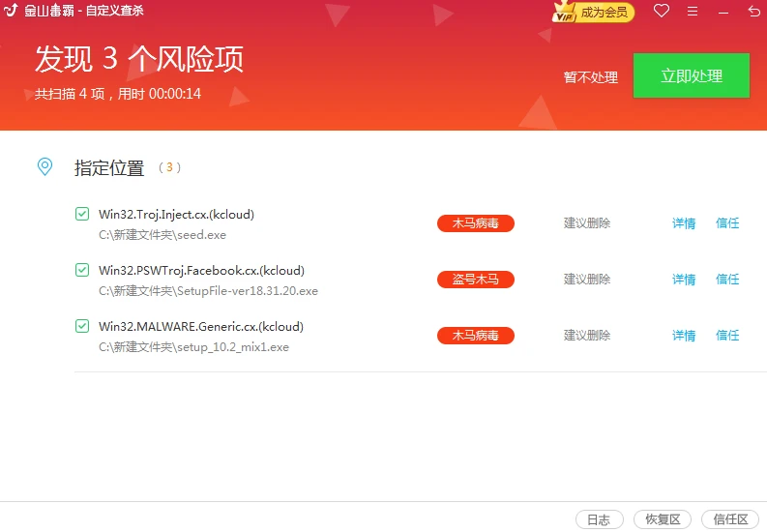
Task: Click the count (3) next to 指定位置
Action: pyautogui.click(x=169, y=167)
